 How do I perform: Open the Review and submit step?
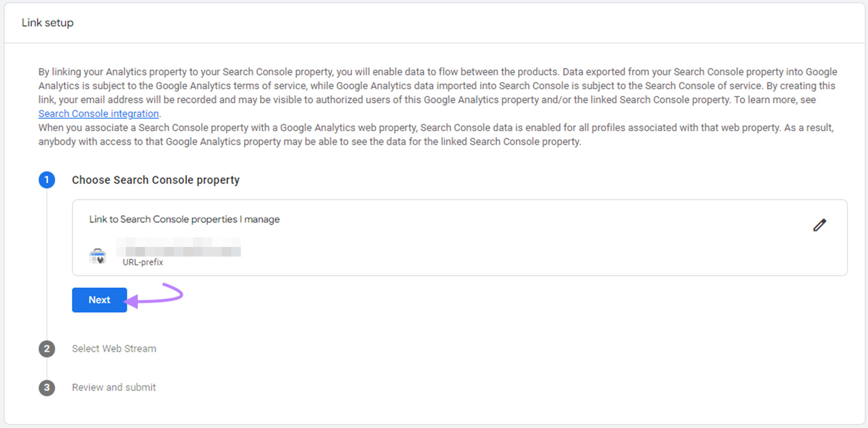point(114,387)
